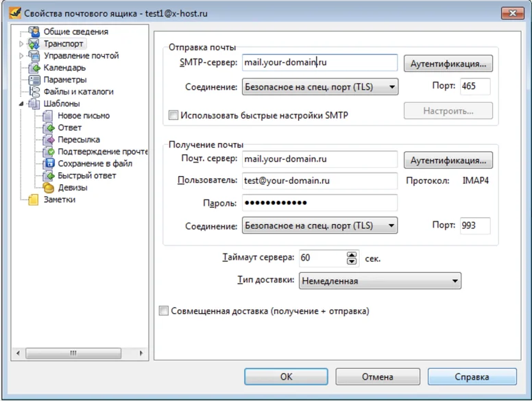Click The Bat! title bar icon
Viewport: 532px width, 401px height.
[x=15, y=13]
